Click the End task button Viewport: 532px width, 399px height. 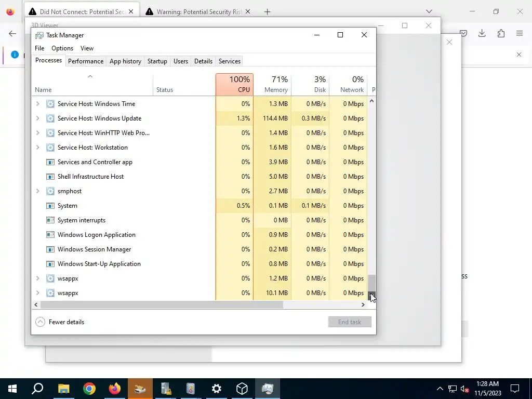coord(350,322)
